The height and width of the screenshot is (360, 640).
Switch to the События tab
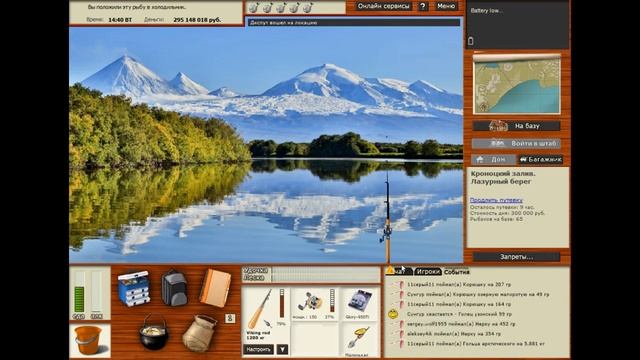457,271
